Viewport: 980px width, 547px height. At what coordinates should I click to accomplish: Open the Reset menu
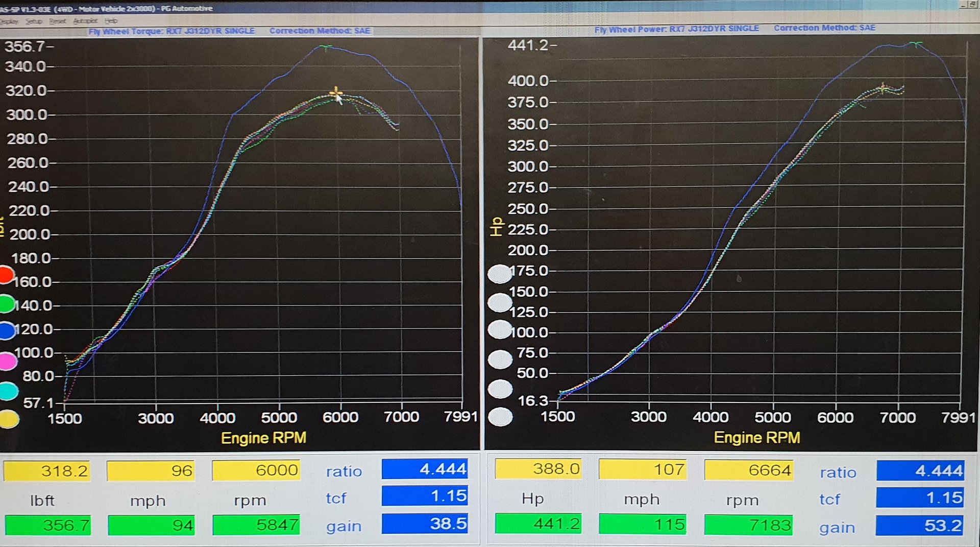click(x=58, y=21)
